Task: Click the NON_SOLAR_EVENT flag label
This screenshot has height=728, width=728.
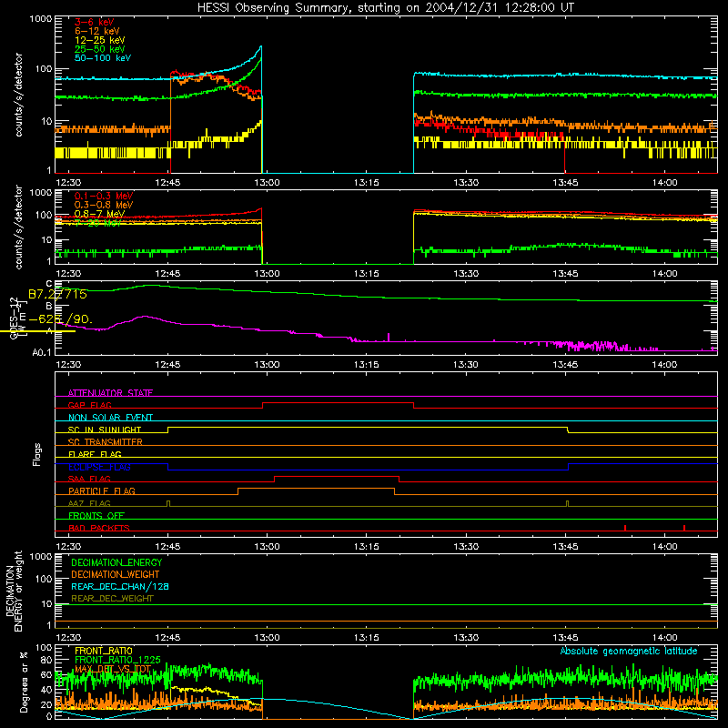Action: 110,418
